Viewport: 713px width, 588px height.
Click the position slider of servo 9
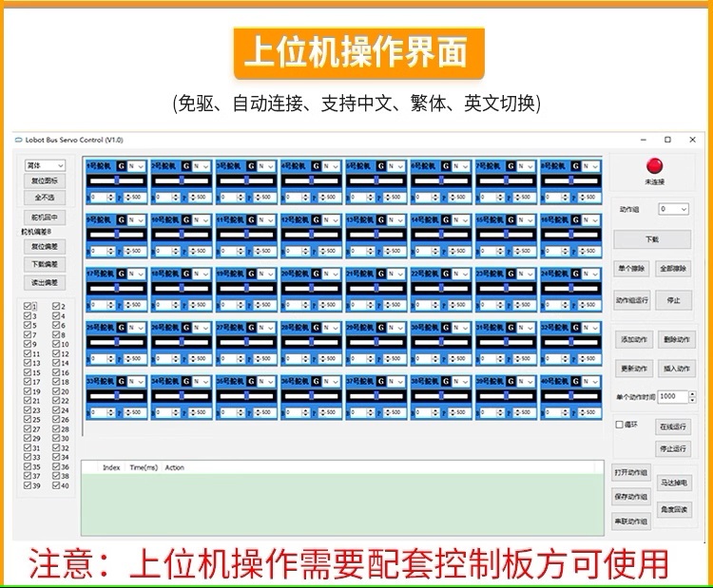click(x=116, y=234)
